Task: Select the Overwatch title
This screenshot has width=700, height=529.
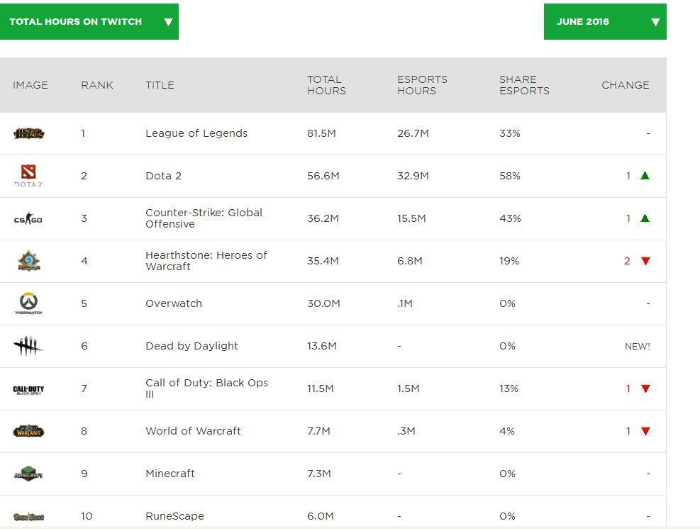Action: pyautogui.click(x=174, y=304)
